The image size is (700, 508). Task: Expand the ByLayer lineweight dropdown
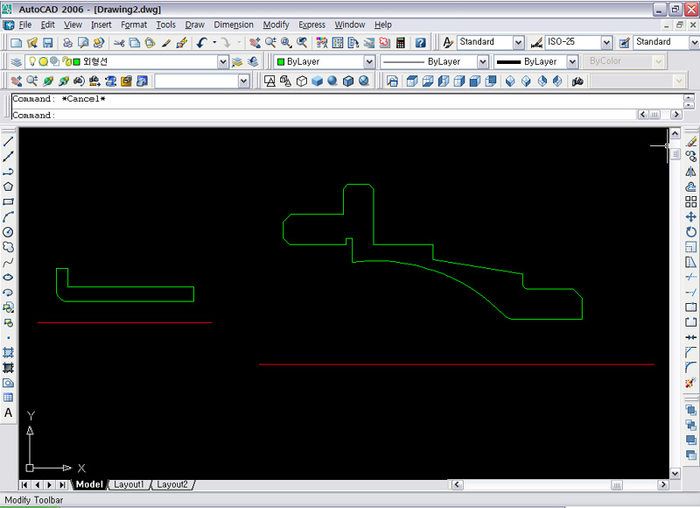pyautogui.click(x=572, y=62)
